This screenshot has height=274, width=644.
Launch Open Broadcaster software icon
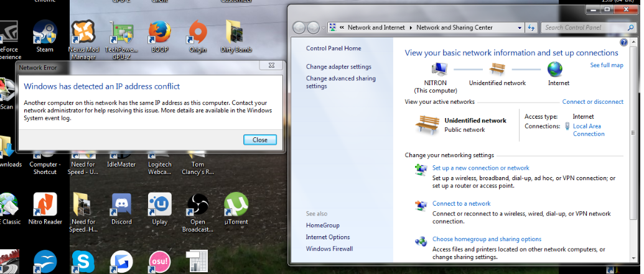coord(197,212)
